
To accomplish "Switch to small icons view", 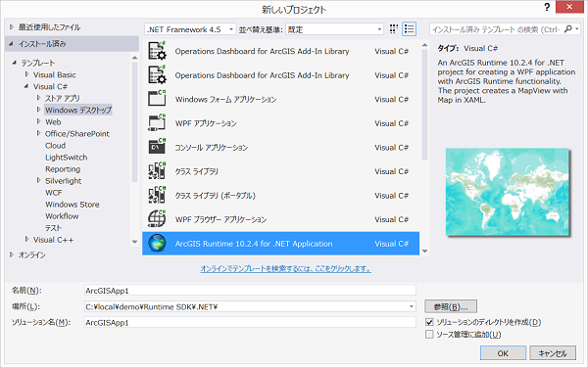I will (x=393, y=29).
